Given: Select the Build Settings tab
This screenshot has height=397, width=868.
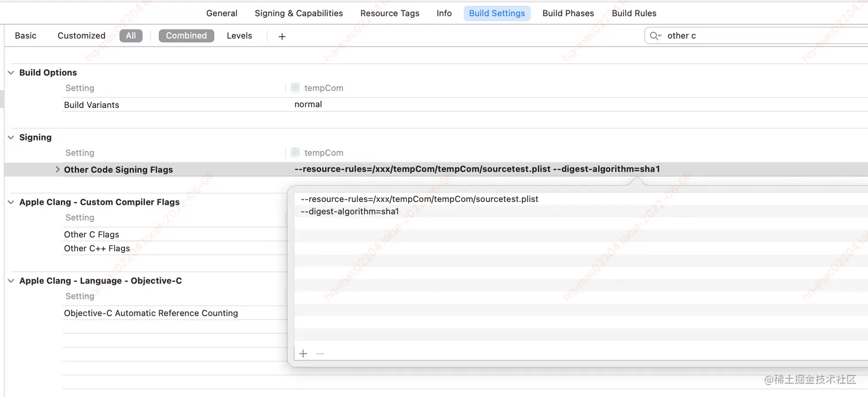Looking at the screenshot, I should pyautogui.click(x=497, y=13).
